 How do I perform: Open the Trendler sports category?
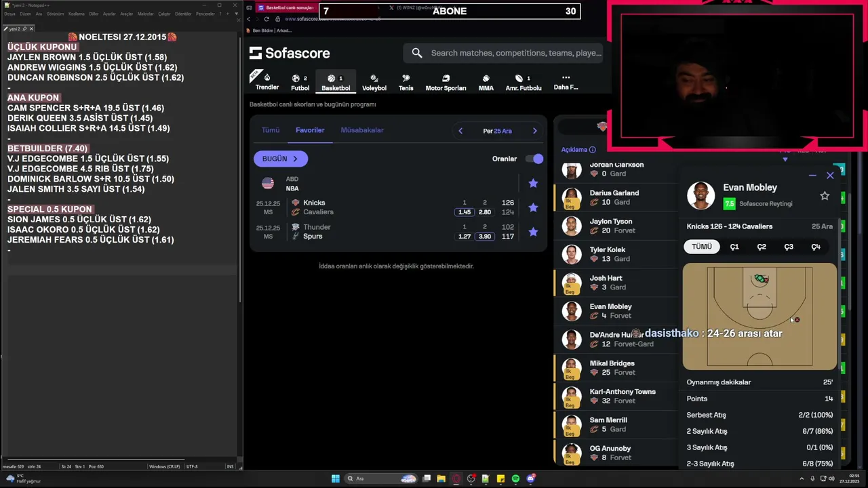267,82
